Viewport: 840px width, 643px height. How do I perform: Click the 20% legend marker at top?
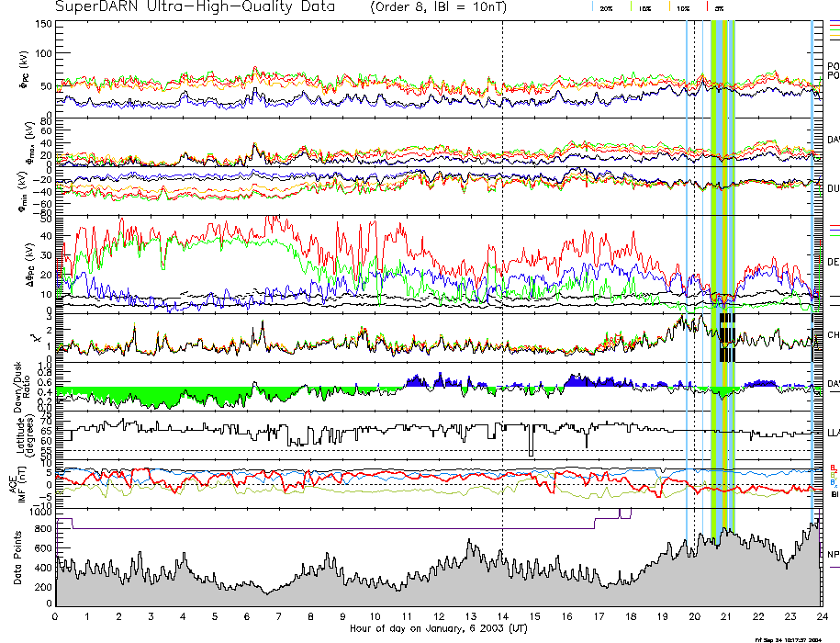pyautogui.click(x=606, y=7)
